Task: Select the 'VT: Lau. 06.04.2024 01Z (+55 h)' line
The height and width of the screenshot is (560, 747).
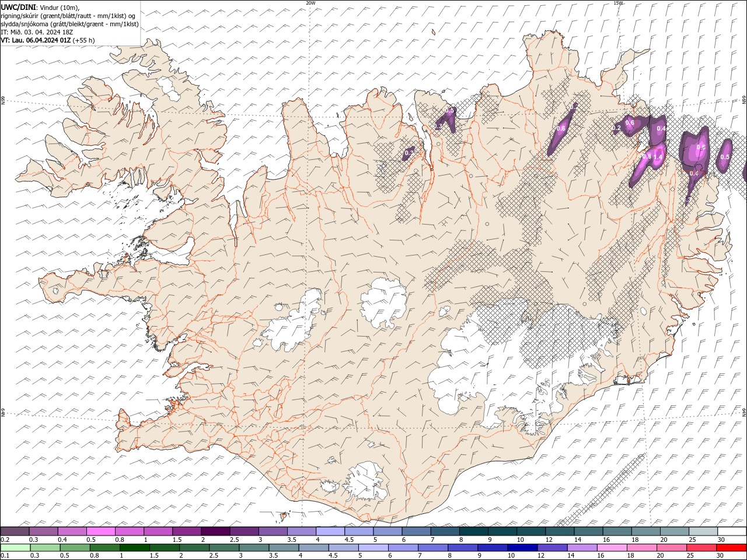Action: coord(48,40)
